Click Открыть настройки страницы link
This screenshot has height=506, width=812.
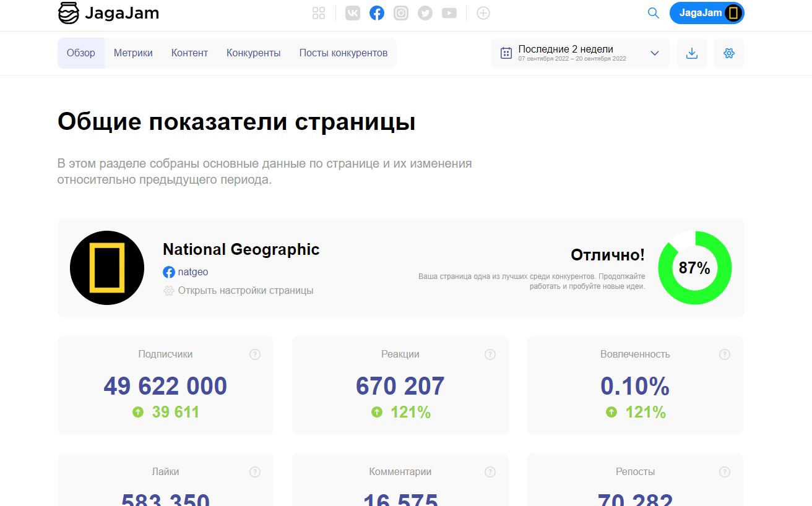[246, 291]
